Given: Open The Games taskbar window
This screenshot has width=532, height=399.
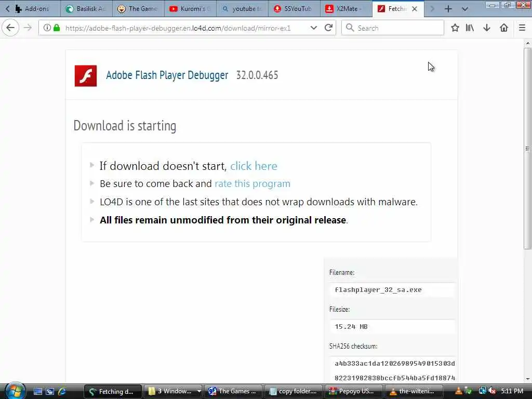Looking at the screenshot, I should click(x=233, y=392).
